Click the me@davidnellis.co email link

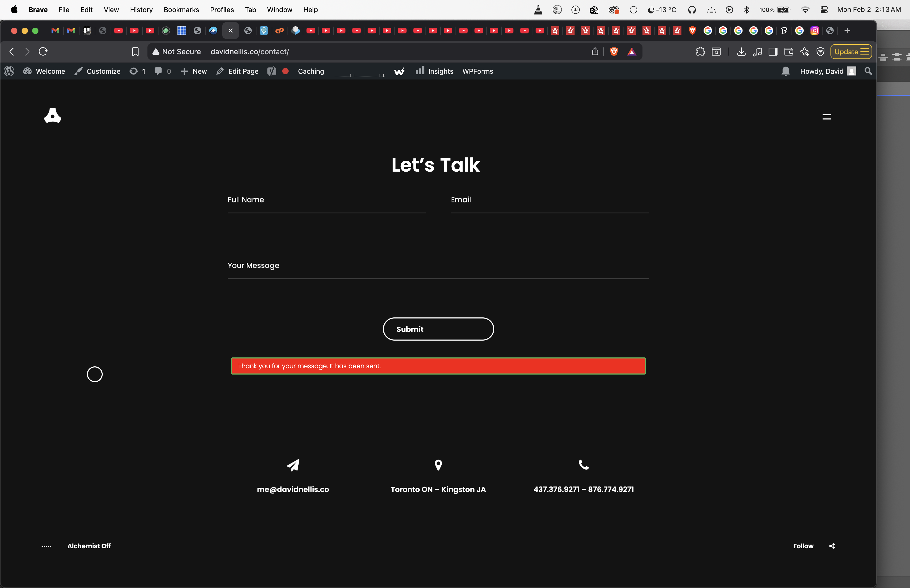tap(293, 490)
